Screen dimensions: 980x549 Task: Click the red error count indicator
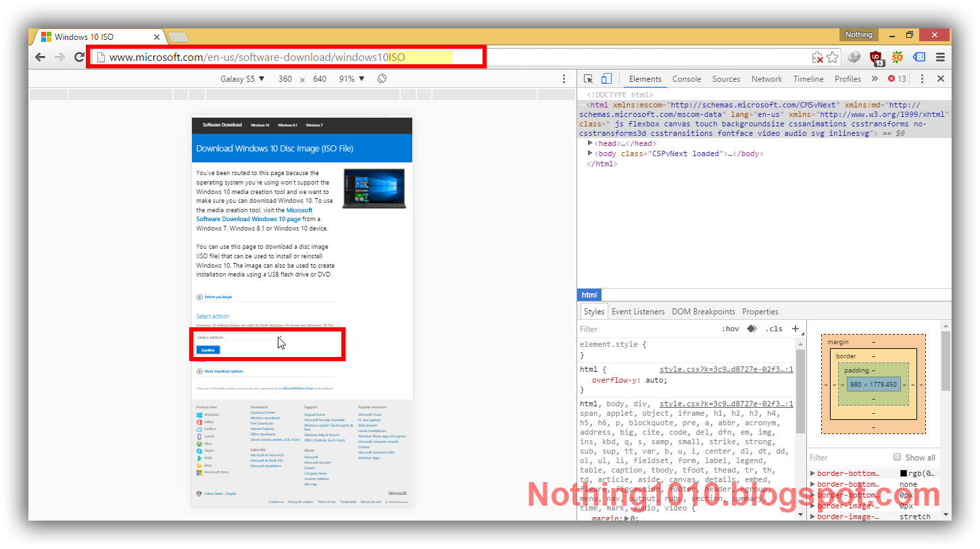897,79
